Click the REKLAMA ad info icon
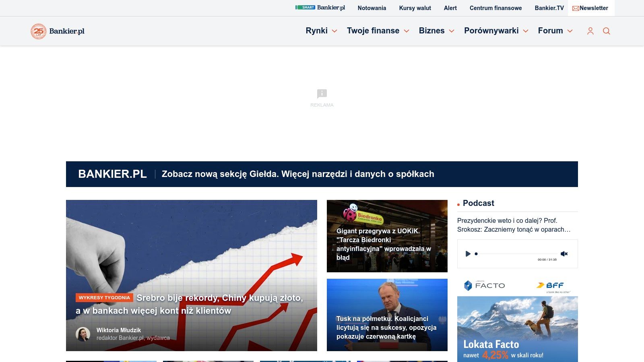644x362 pixels. [x=322, y=94]
